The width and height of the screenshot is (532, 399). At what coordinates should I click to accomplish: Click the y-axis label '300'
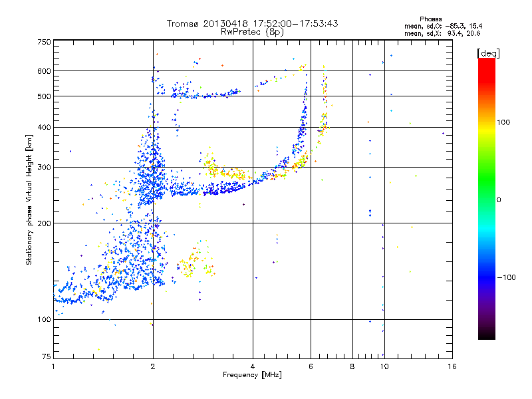tap(44, 168)
